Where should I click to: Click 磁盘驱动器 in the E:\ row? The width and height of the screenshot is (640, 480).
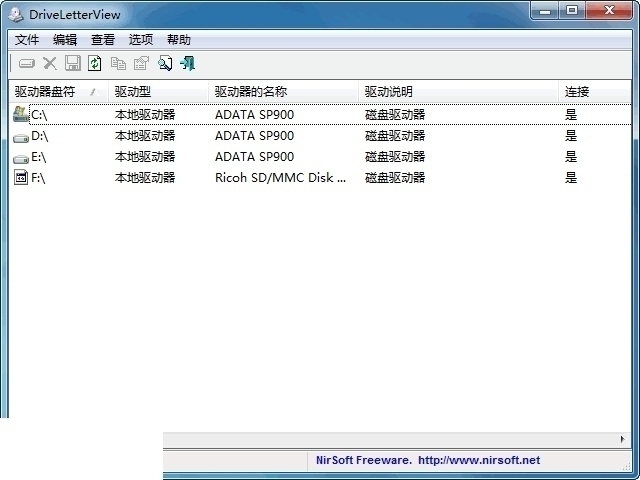click(395, 157)
